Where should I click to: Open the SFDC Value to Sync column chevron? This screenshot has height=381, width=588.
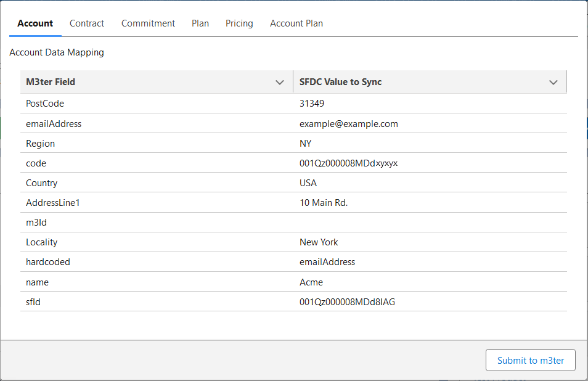coord(553,82)
